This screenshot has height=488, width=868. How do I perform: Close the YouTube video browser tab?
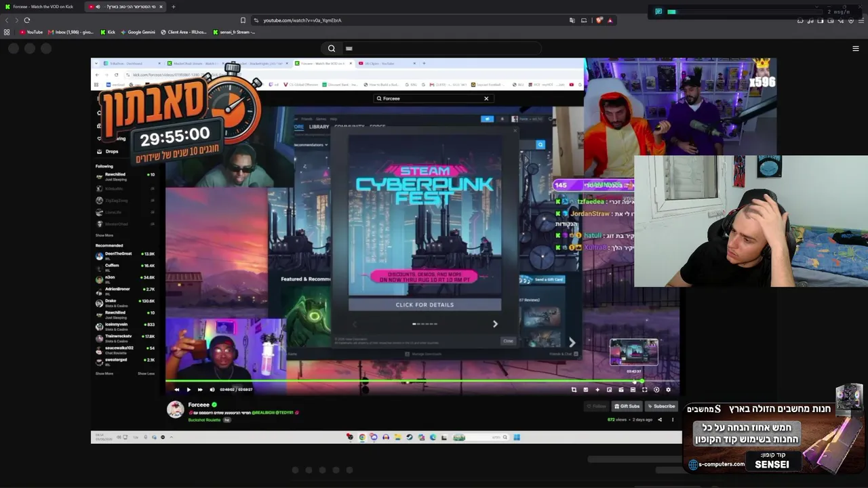pos(161,7)
